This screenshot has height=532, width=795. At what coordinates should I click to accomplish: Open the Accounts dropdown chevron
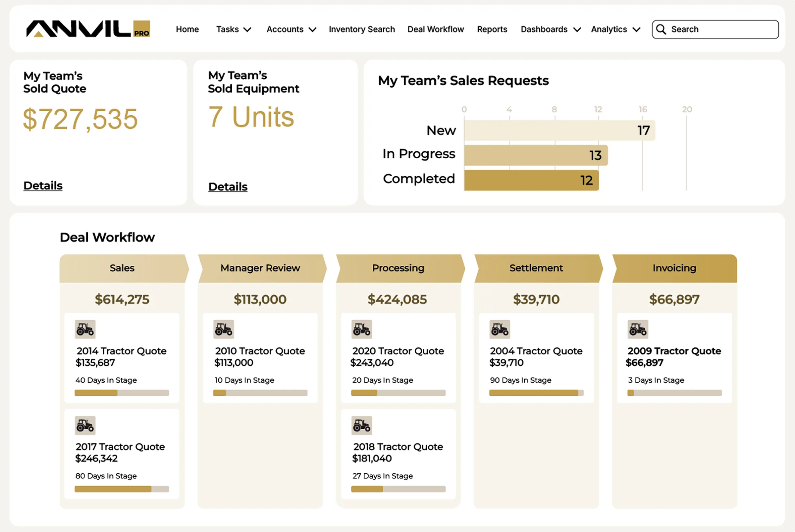click(312, 29)
